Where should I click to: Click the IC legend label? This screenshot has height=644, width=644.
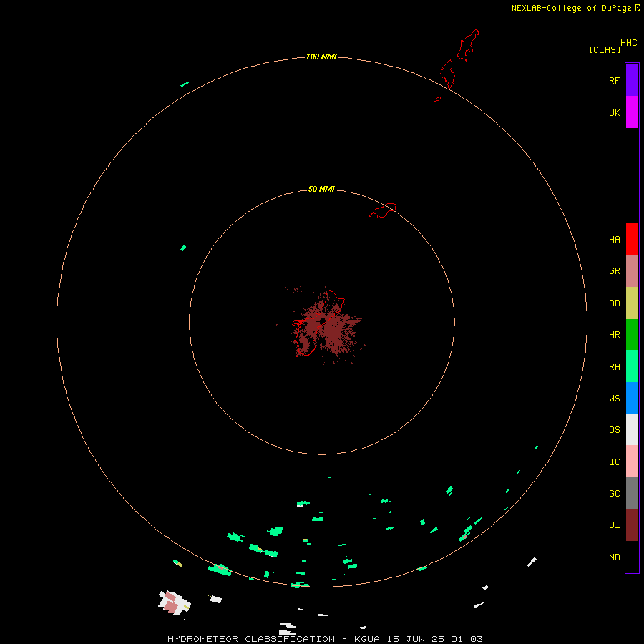(x=614, y=462)
